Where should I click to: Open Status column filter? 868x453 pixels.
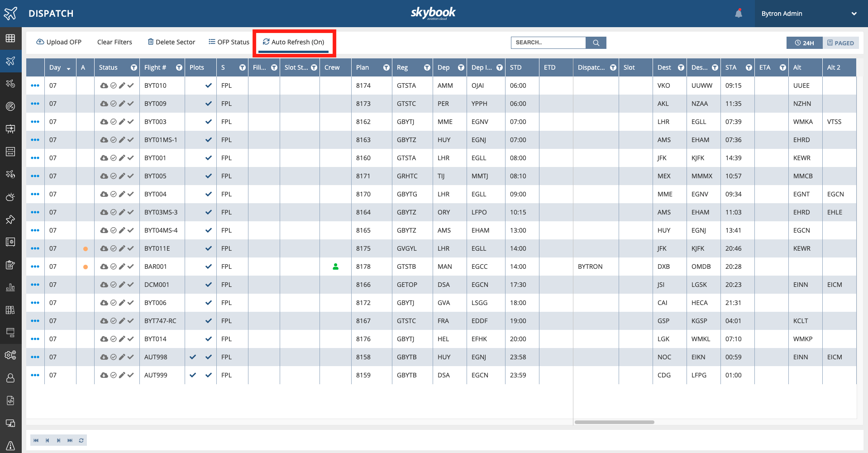click(134, 67)
